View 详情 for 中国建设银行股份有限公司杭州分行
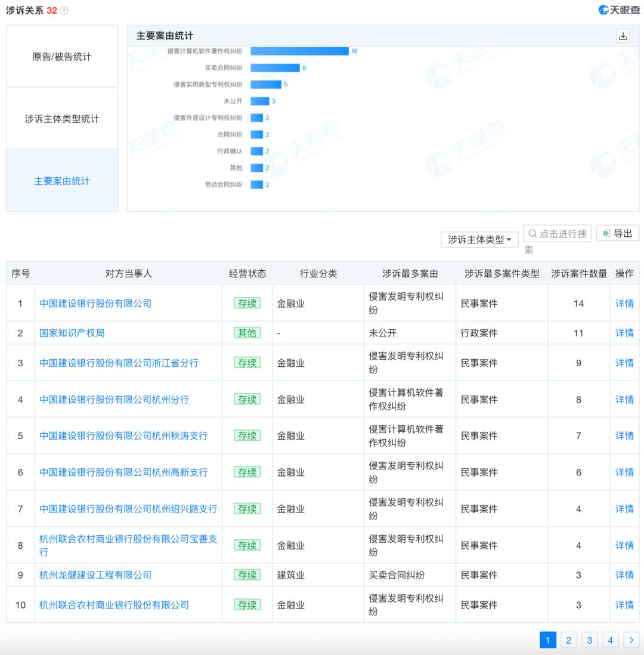This screenshot has width=644, height=655. [624, 400]
